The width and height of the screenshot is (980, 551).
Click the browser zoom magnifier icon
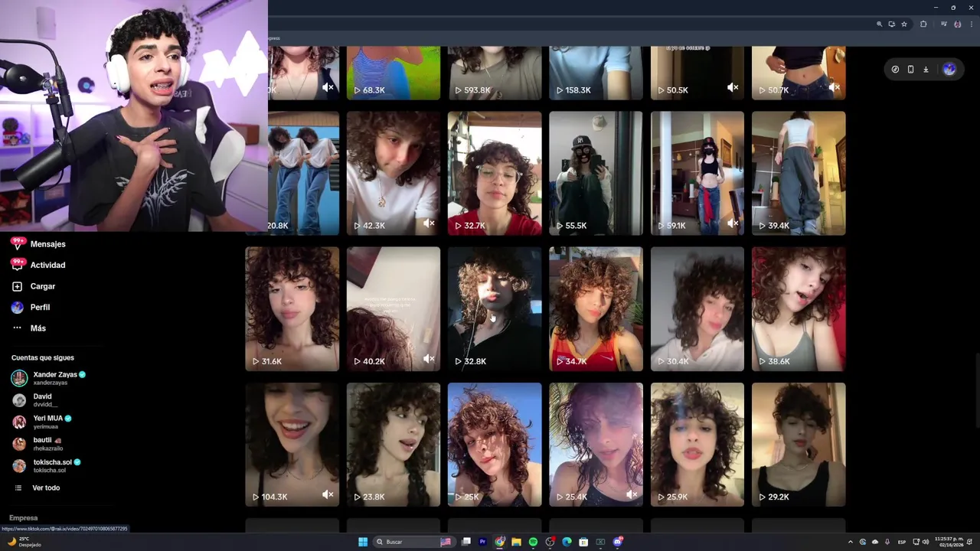click(879, 24)
